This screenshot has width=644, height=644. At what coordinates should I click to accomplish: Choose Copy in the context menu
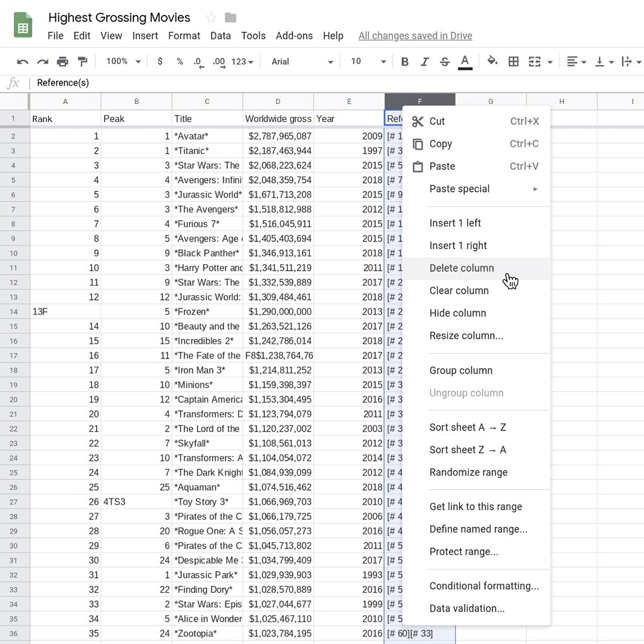tap(476, 144)
